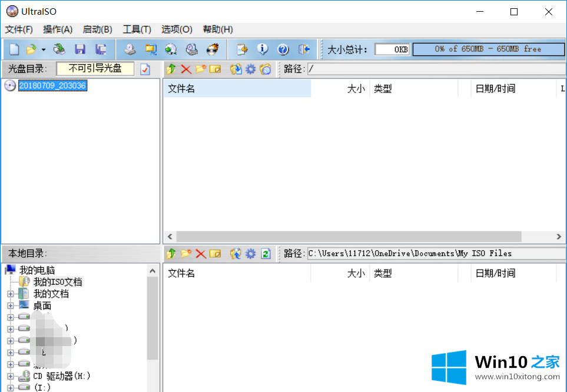Click the add-to-image icon in local toolbar
Screen dimensions: 567x392
coord(236,254)
